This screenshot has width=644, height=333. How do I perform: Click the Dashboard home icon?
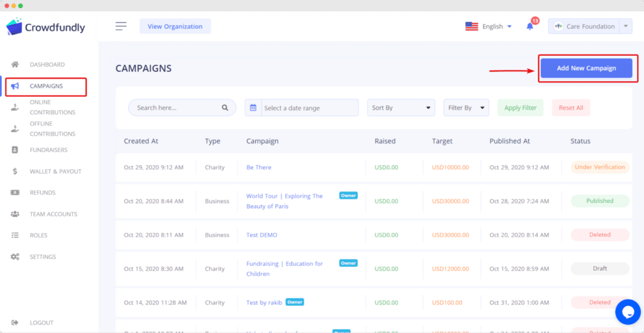pos(15,64)
